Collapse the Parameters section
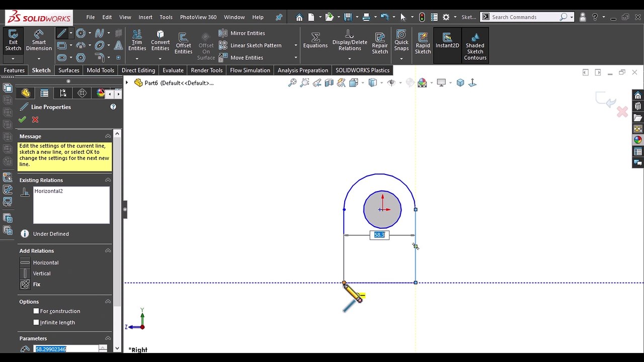Image resolution: width=644 pixels, height=362 pixels. (108, 338)
